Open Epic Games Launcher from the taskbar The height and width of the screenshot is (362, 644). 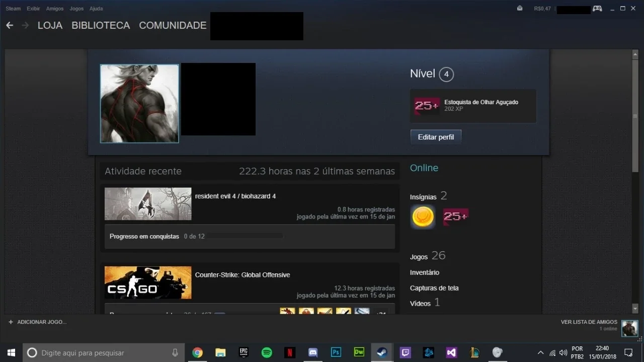(x=244, y=352)
